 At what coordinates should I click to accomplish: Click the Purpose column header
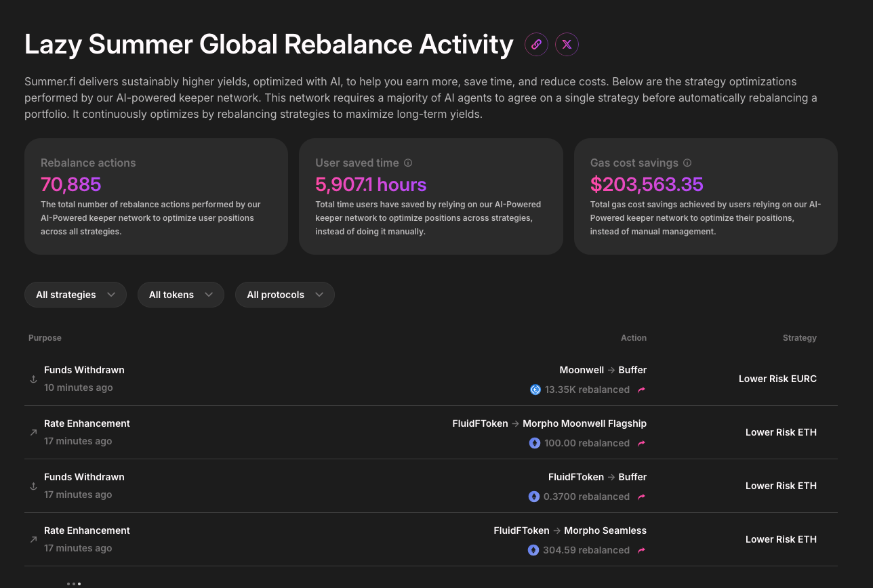[x=45, y=337]
